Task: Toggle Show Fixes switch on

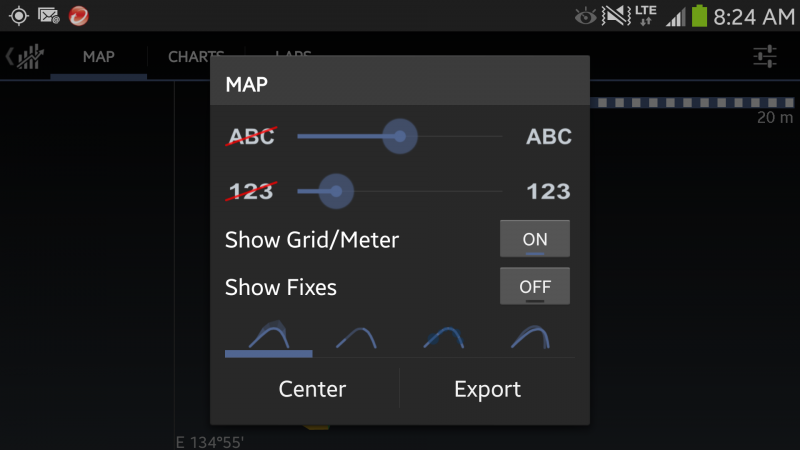Action: [x=535, y=286]
